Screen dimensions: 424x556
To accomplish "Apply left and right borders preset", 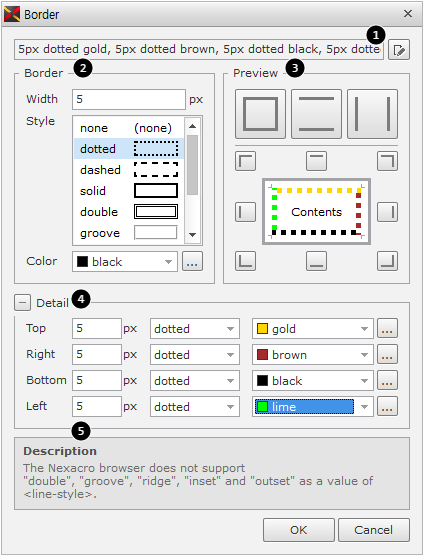I will pyautogui.click(x=372, y=114).
